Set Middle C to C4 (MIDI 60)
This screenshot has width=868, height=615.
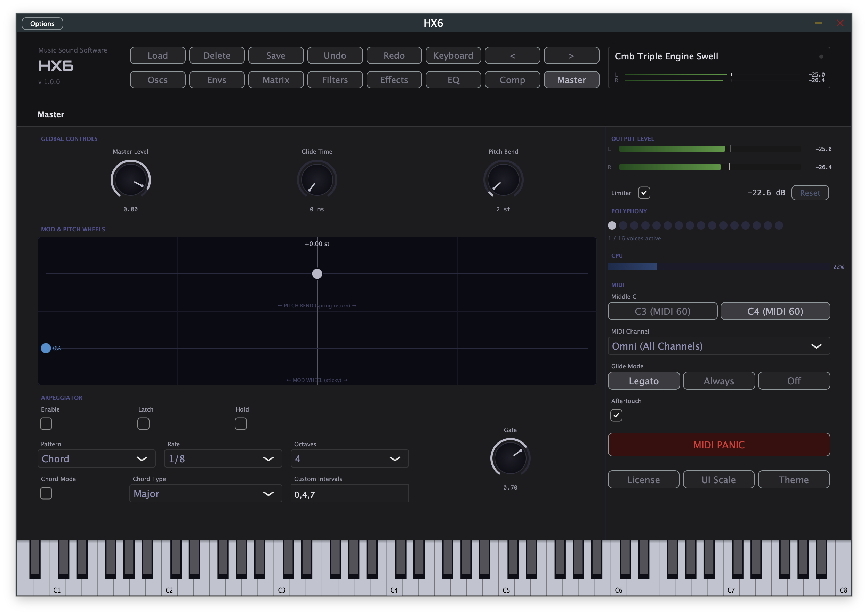coord(775,311)
